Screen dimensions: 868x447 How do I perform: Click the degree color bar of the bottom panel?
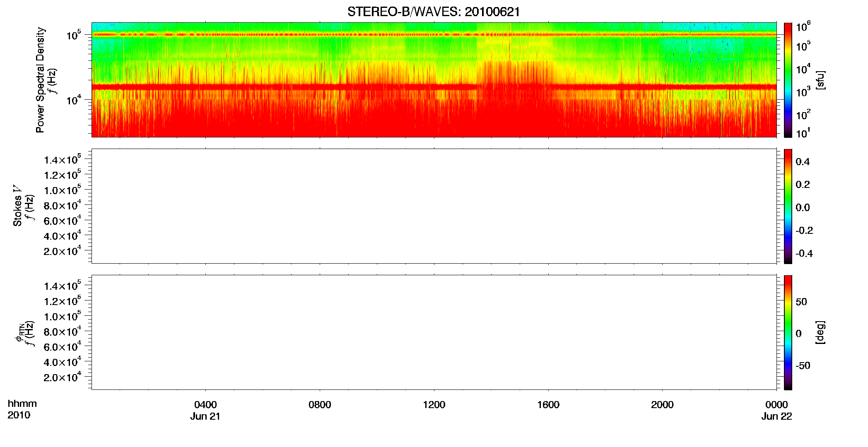click(788, 332)
